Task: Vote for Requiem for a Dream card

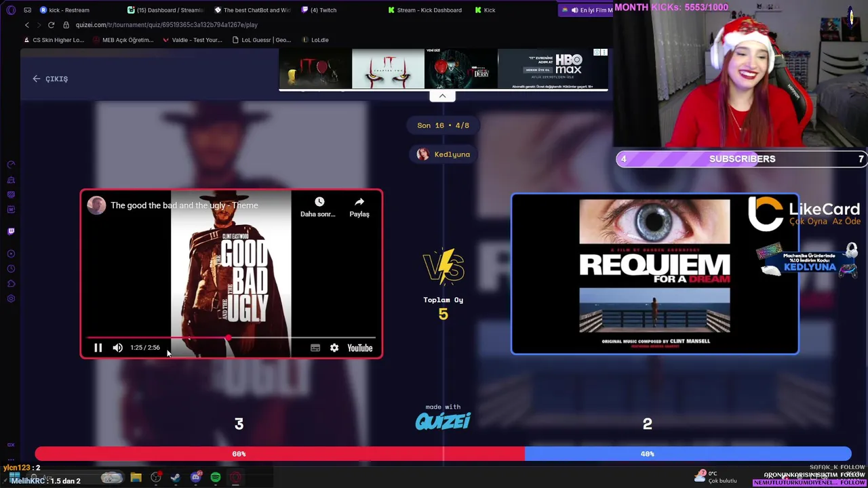Action: (x=654, y=274)
